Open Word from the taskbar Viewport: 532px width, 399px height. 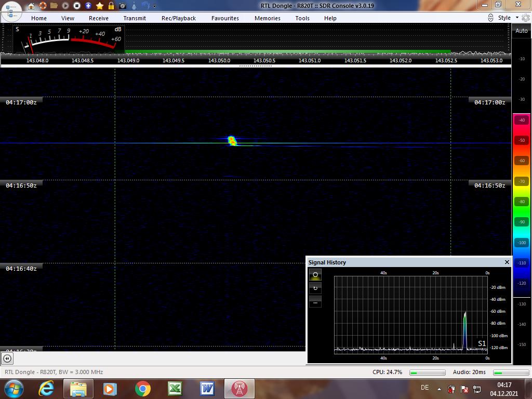click(x=207, y=389)
